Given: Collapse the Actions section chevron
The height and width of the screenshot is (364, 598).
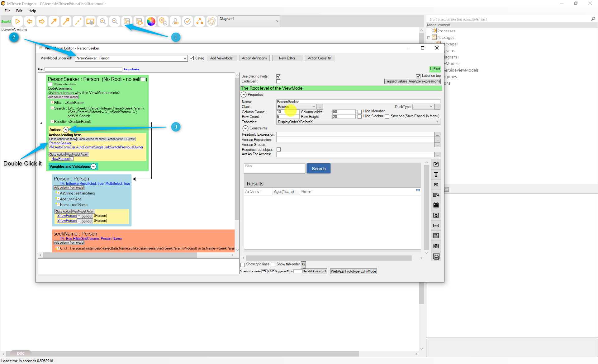Looking at the screenshot, I should point(66,130).
